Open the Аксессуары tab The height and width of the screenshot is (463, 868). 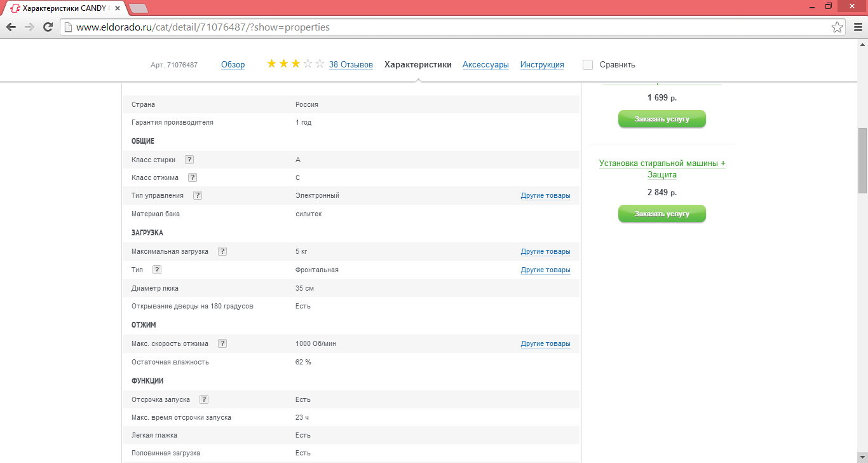click(485, 65)
